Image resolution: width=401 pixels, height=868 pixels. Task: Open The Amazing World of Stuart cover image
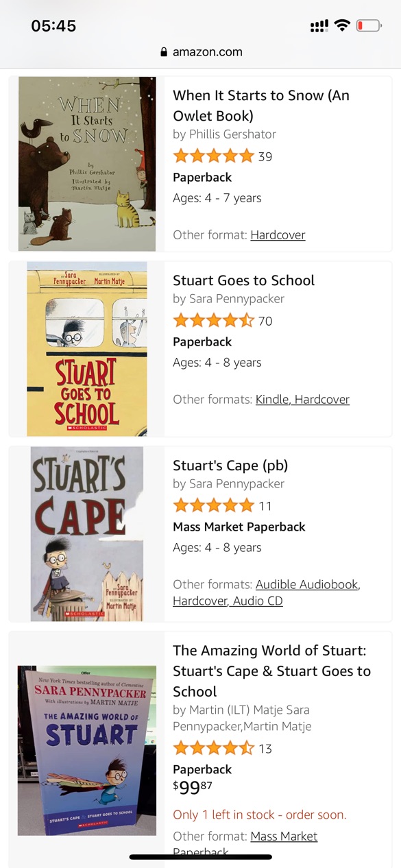(x=87, y=750)
